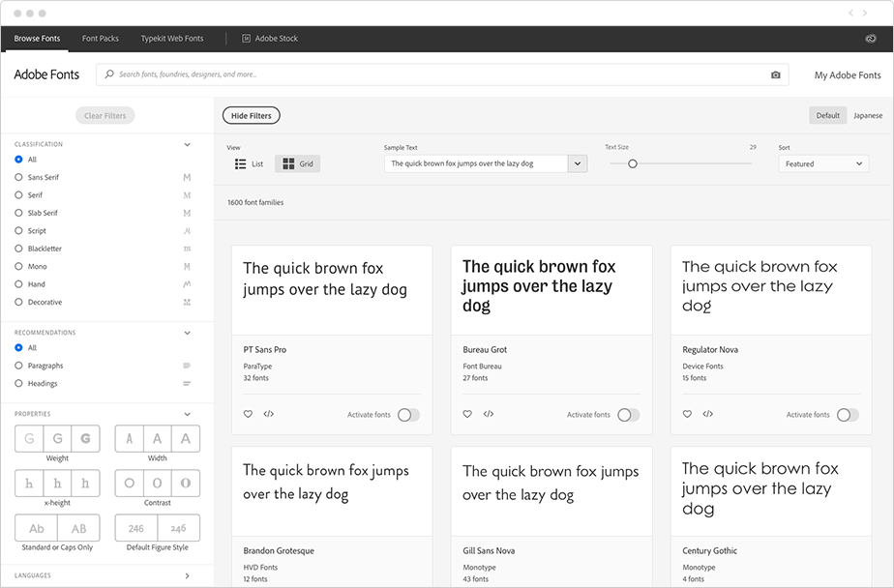The image size is (894, 588).
Task: Select regular weight property
Action: 58,439
